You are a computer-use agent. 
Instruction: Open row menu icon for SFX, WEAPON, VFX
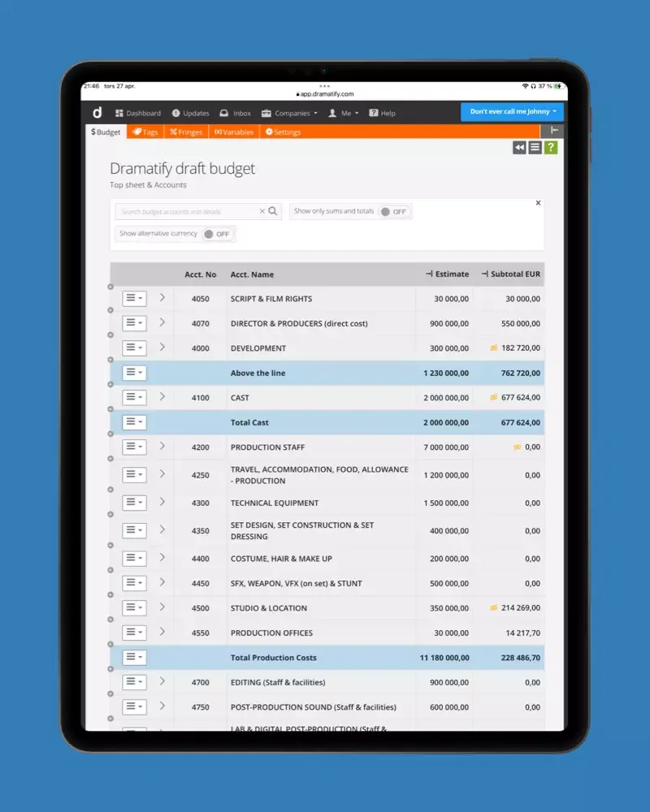[x=134, y=583]
